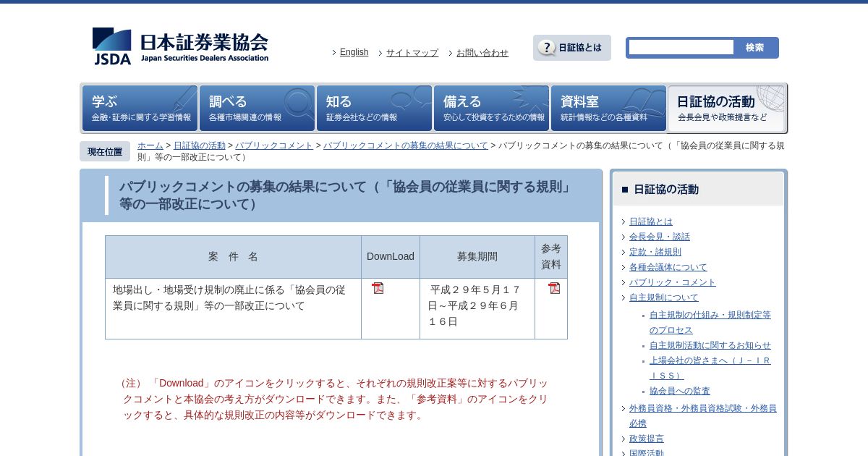Open 会長会見・談話 in the sidebar
Screen dimensions: 868x456
660,237
